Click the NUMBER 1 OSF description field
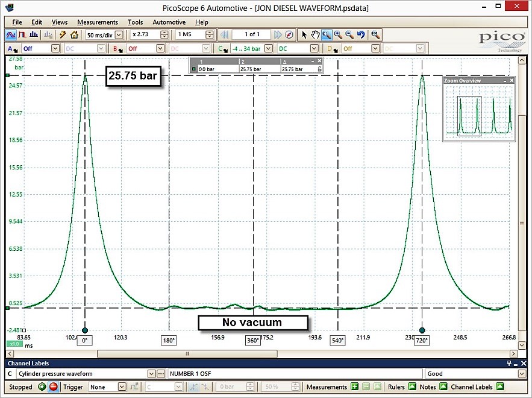This screenshot has height=398, width=532. point(295,373)
